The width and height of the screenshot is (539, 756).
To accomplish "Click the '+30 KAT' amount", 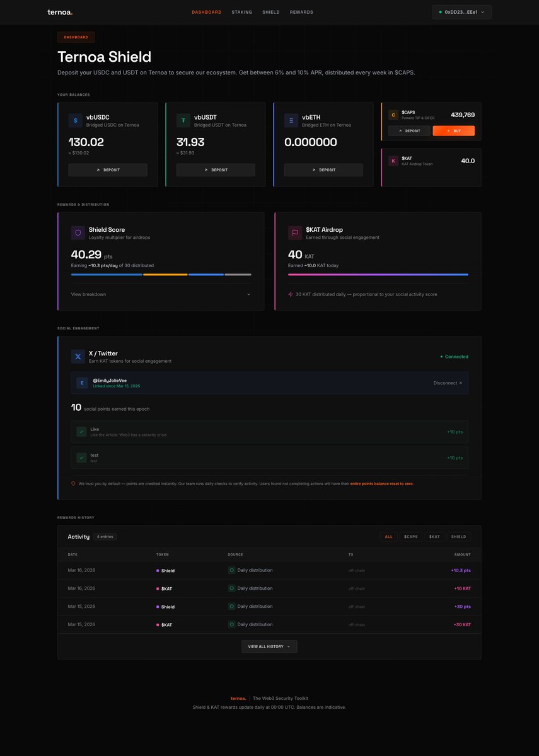I will coord(462,625).
